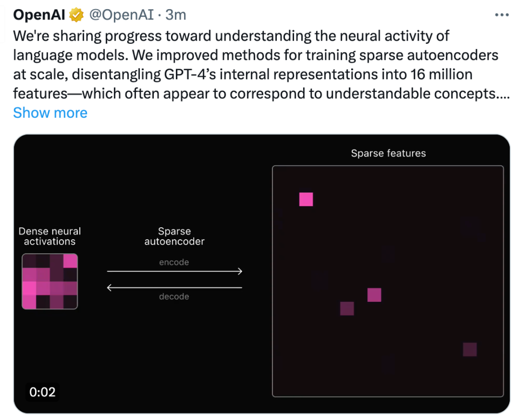
Task: Click the 0:02 video duration badge
Action: (42, 392)
